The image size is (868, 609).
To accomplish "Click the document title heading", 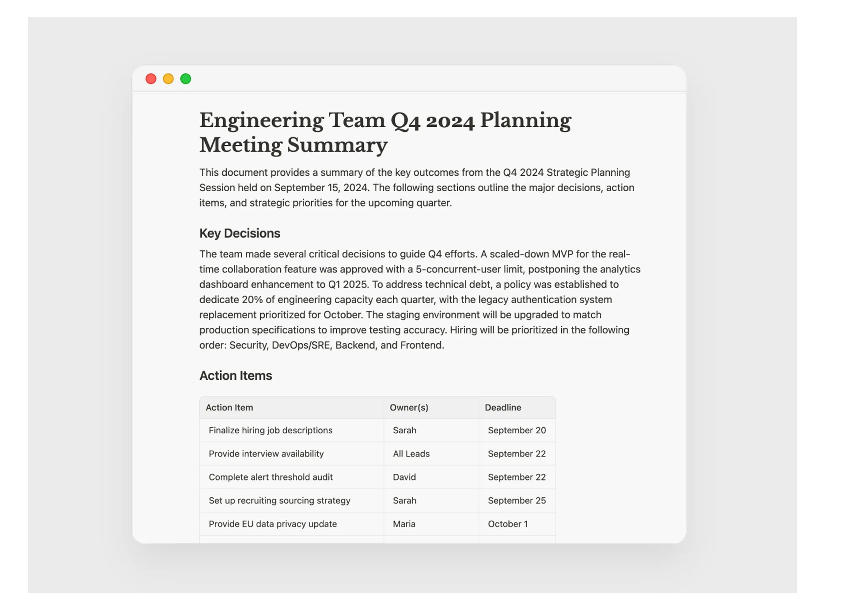I will (x=385, y=132).
